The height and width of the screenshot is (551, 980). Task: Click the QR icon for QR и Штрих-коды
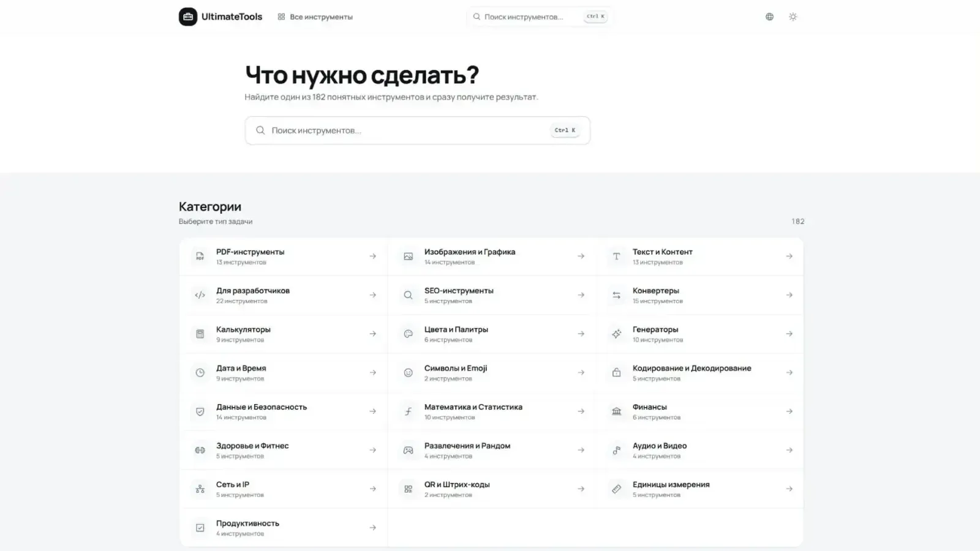(x=408, y=489)
